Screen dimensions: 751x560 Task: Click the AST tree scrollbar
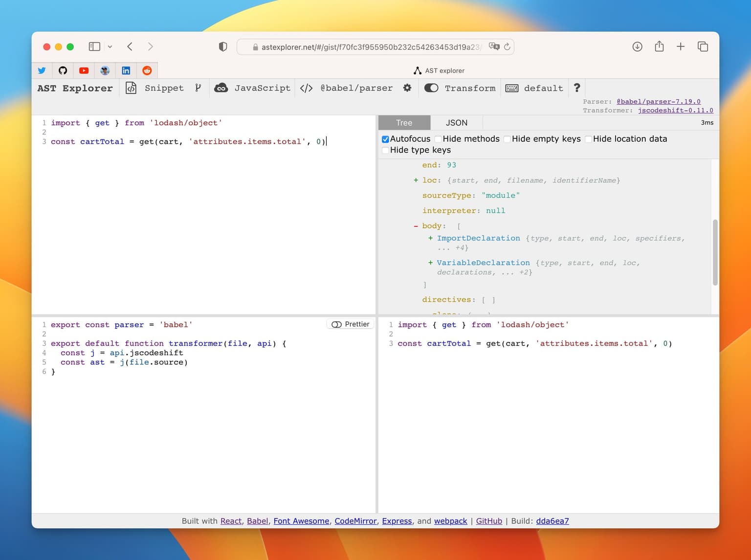click(715, 252)
